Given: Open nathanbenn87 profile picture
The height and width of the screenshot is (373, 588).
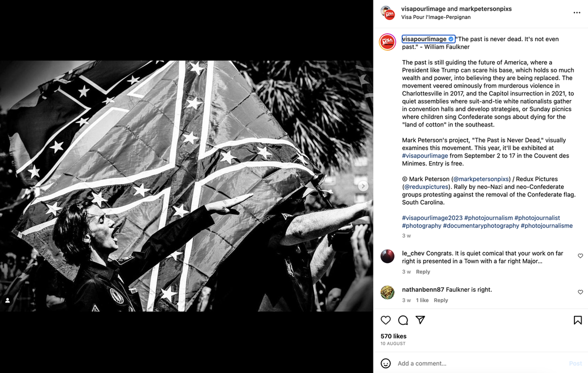Looking at the screenshot, I should coord(387,292).
